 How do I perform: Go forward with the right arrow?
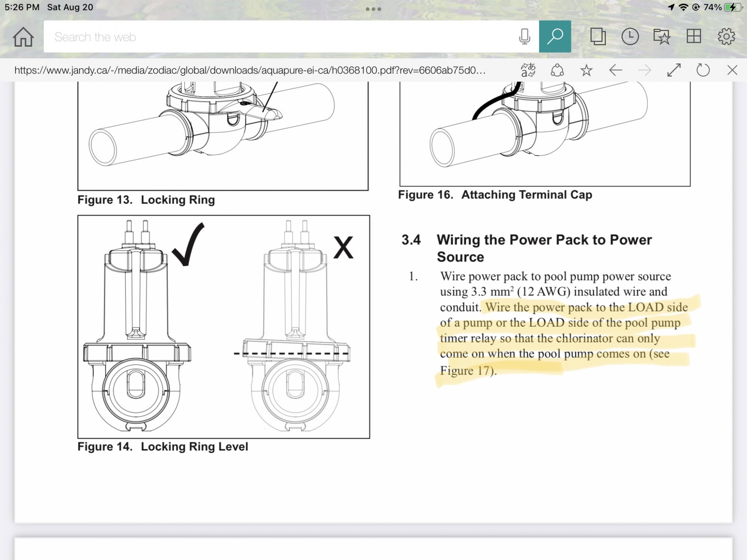coord(645,70)
